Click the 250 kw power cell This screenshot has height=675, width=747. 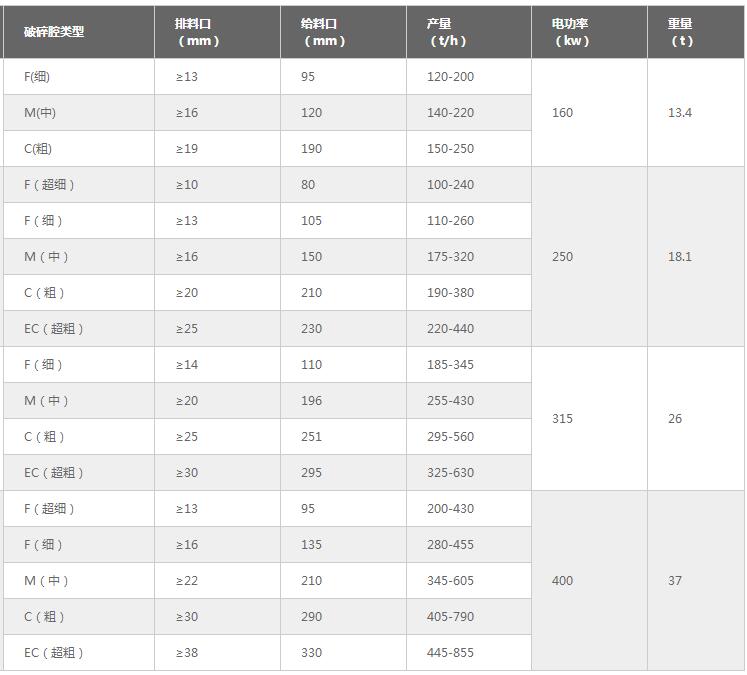pyautogui.click(x=563, y=257)
